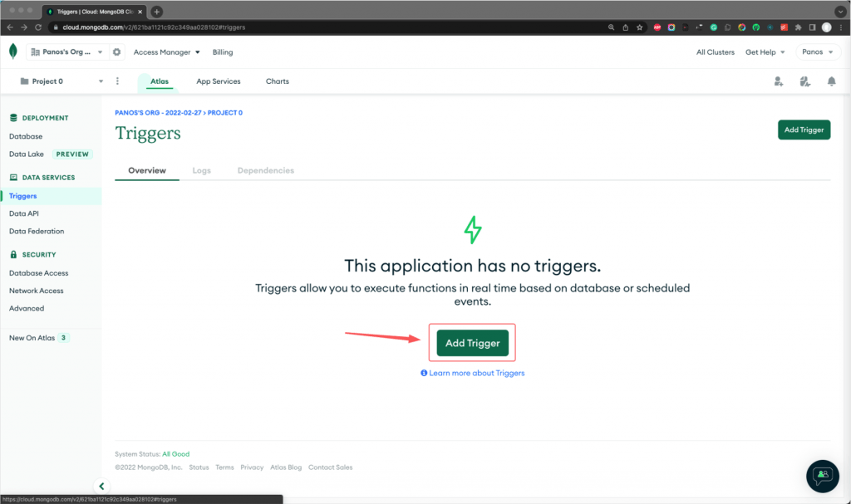Go back with the browser back arrow
The image size is (851, 504).
point(10,27)
